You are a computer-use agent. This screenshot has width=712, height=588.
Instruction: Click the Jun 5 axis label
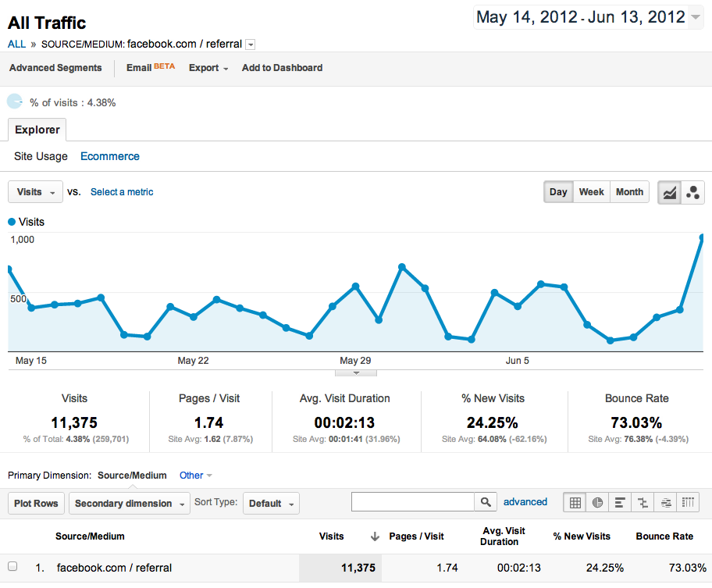pyautogui.click(x=517, y=361)
